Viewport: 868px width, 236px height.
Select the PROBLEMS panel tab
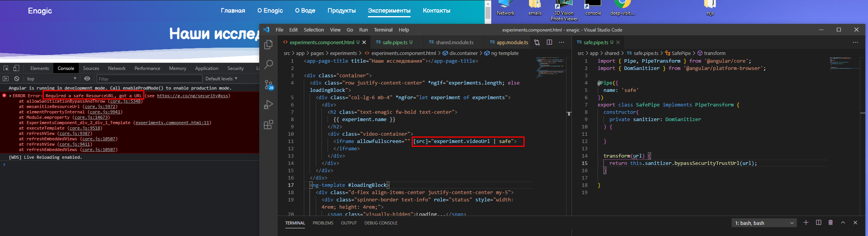[323, 223]
